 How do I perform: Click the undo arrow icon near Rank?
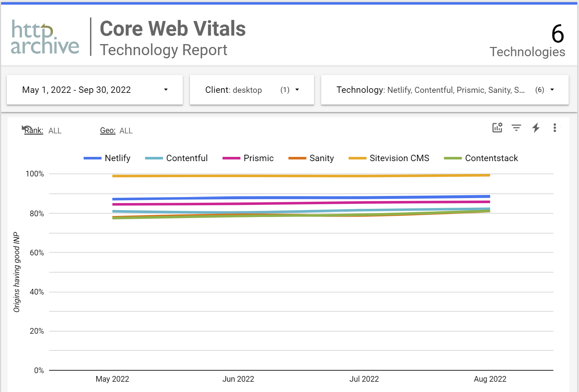[x=26, y=127]
